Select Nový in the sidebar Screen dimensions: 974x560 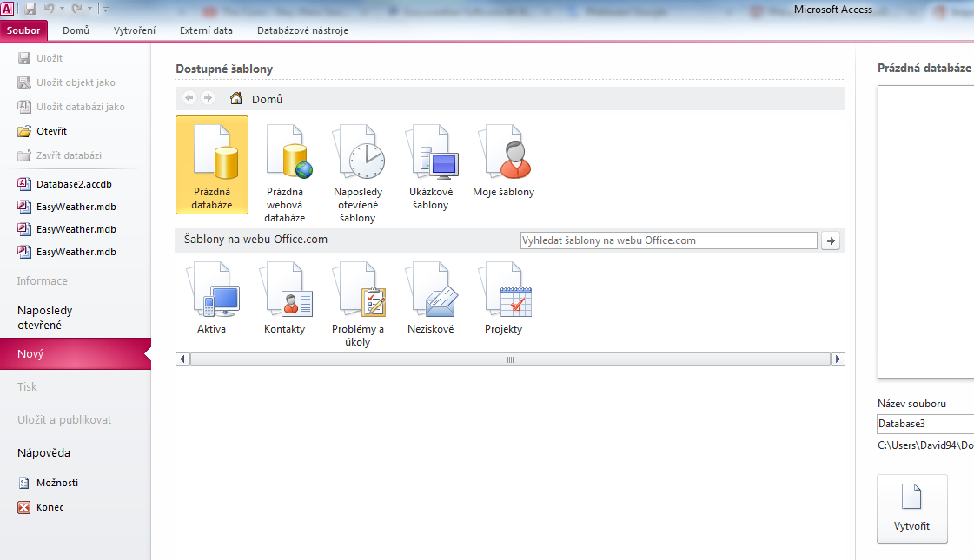pyautogui.click(x=76, y=354)
